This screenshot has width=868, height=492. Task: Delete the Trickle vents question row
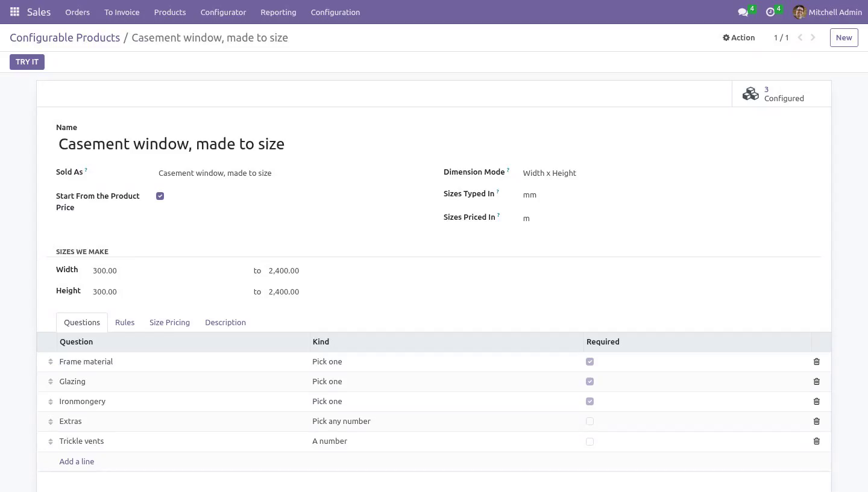[x=817, y=441]
